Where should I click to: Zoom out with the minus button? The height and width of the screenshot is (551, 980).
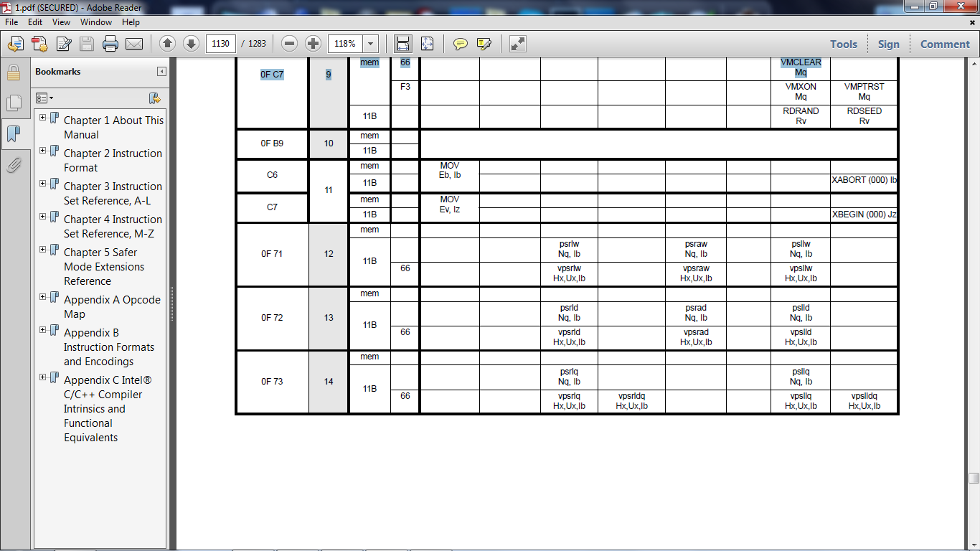point(290,44)
